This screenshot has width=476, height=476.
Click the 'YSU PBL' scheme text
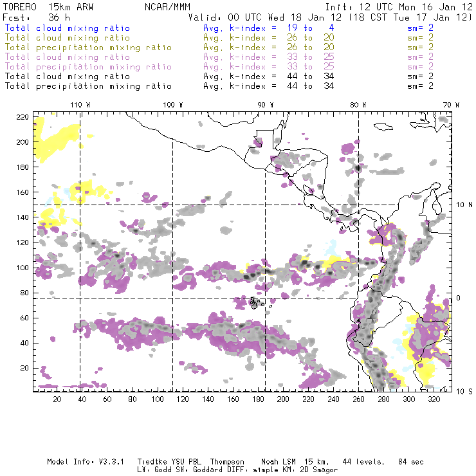click(186, 462)
